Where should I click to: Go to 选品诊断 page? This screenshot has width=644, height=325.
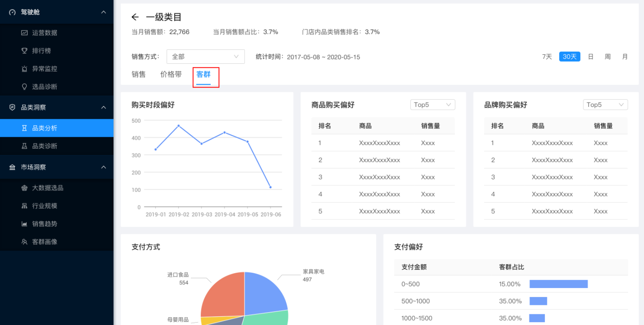click(x=57, y=87)
